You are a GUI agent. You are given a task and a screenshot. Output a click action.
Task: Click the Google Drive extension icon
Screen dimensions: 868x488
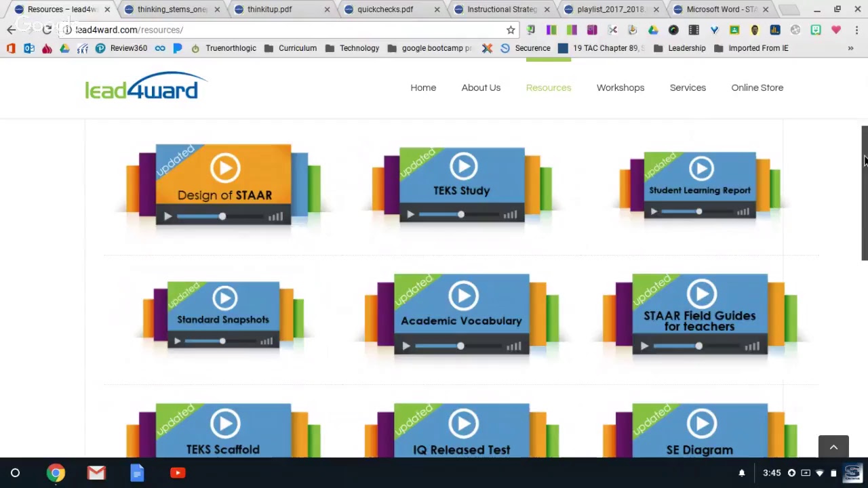click(653, 30)
